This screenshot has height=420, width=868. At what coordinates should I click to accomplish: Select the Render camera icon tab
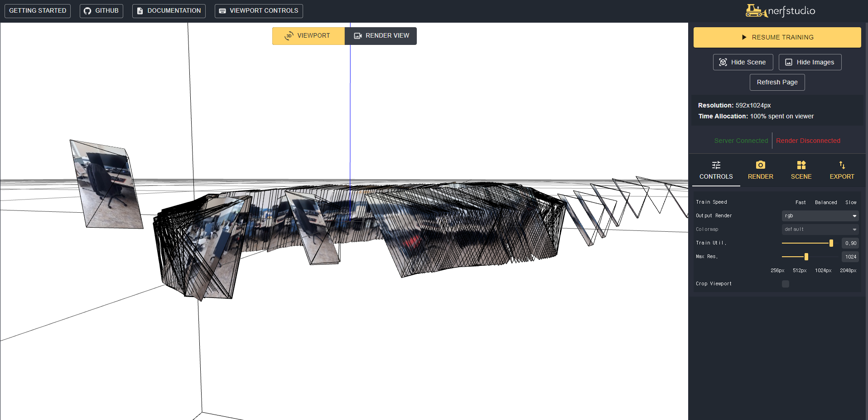point(760,165)
